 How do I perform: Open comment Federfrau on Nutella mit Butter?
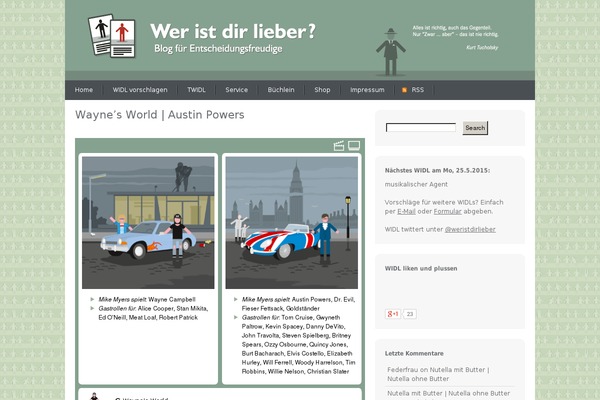(x=438, y=374)
